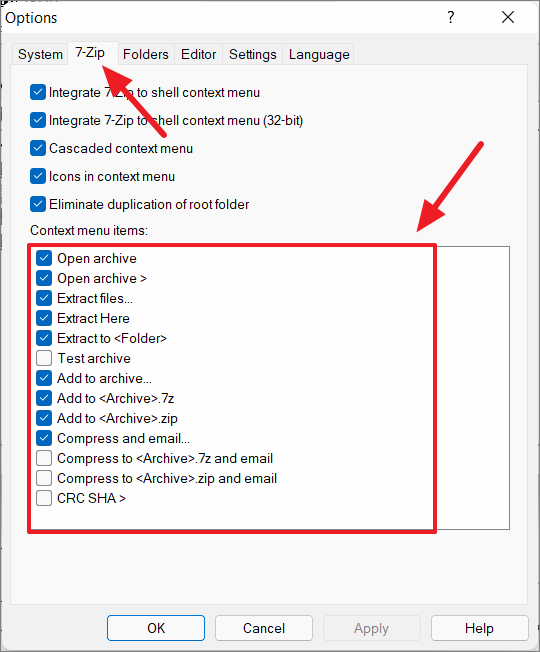The height and width of the screenshot is (652, 540).
Task: Select the Editor tab
Action: coord(198,54)
